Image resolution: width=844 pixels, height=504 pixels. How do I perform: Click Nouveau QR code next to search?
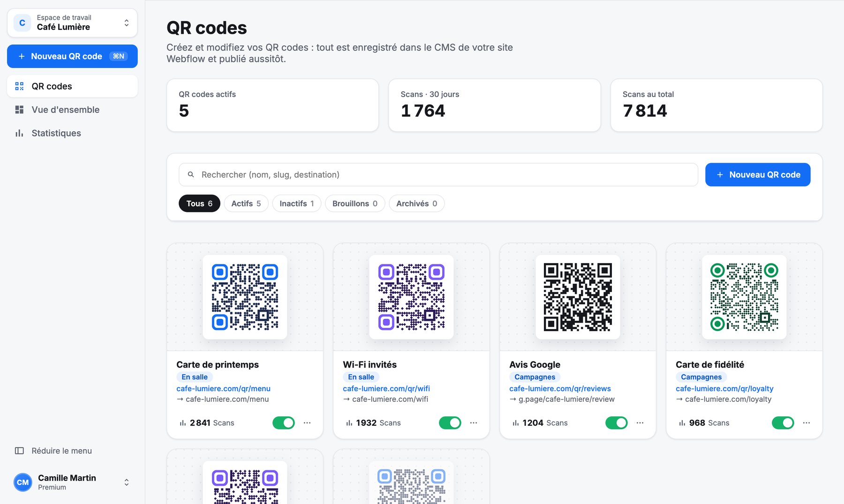pyautogui.click(x=758, y=174)
